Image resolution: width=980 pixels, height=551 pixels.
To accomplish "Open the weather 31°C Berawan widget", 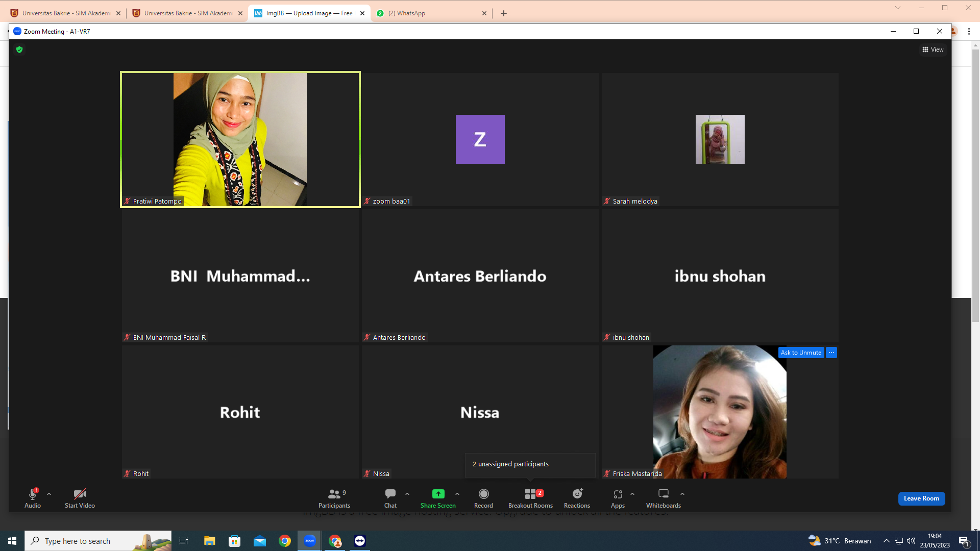I will click(840, 541).
